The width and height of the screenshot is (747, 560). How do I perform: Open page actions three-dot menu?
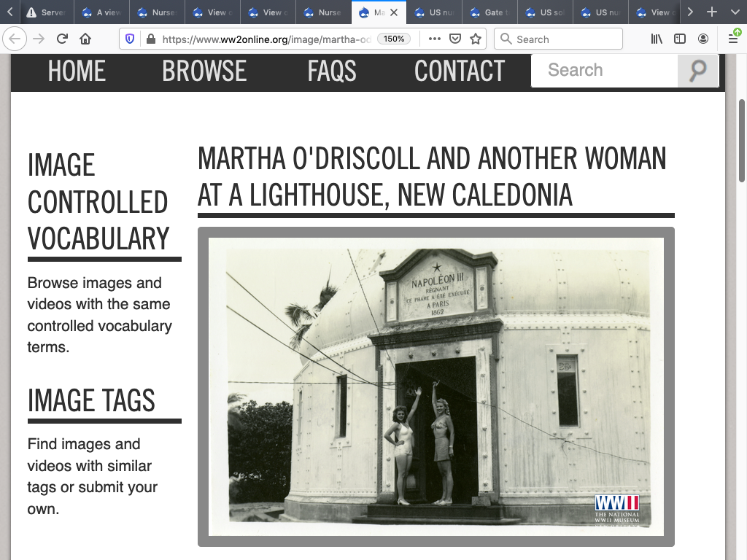[435, 39]
